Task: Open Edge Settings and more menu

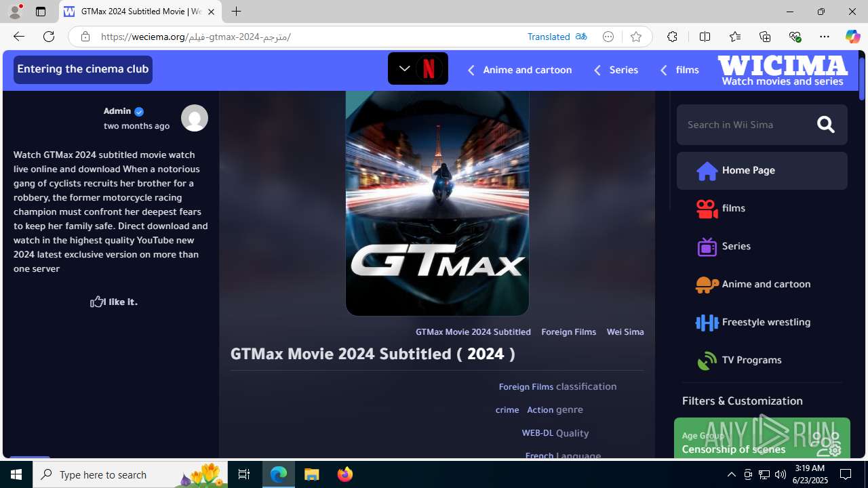Action: 825,37
